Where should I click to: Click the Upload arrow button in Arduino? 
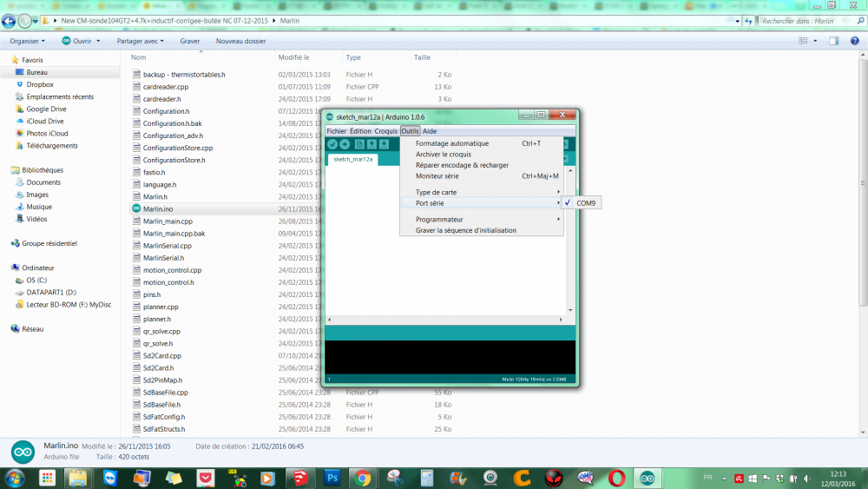pyautogui.click(x=345, y=144)
